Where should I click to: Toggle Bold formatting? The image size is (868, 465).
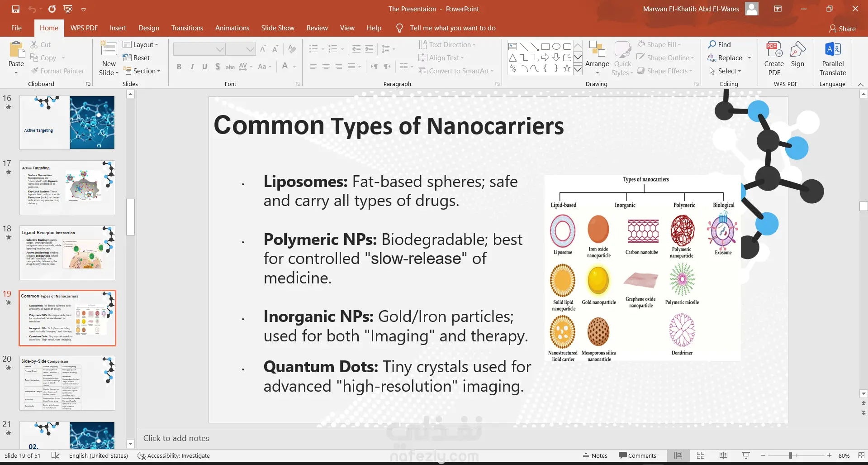tap(179, 67)
